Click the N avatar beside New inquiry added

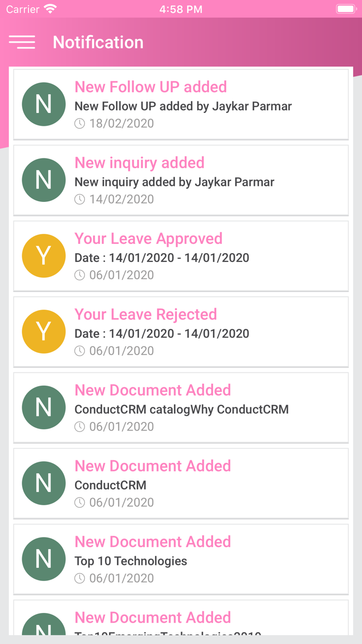coord(43,180)
